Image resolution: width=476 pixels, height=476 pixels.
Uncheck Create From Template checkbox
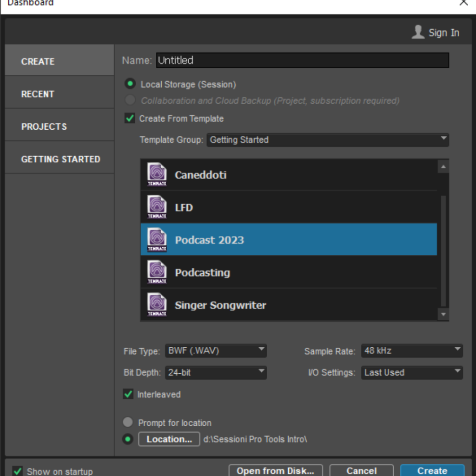(130, 119)
